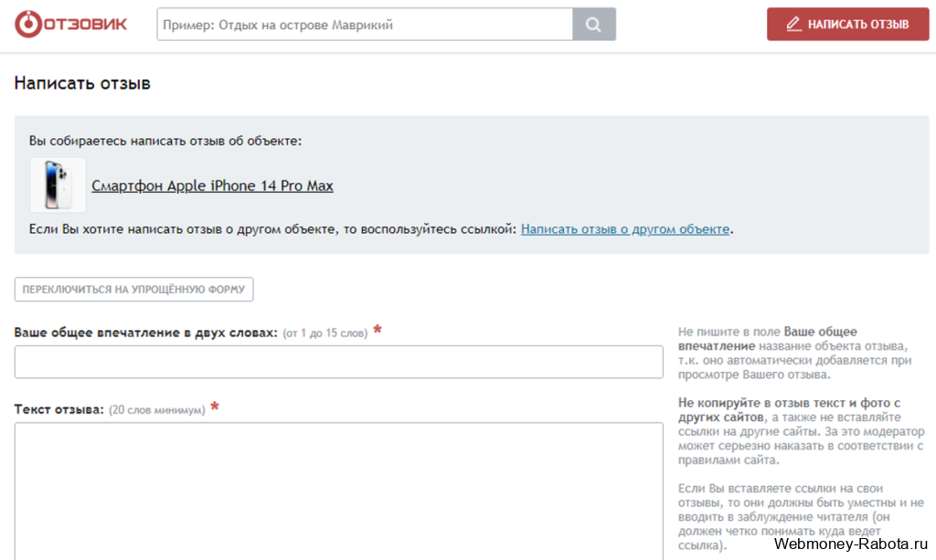Open the iPhone 14 Pro Max thumbnail
The height and width of the screenshot is (560, 936).
(x=58, y=185)
